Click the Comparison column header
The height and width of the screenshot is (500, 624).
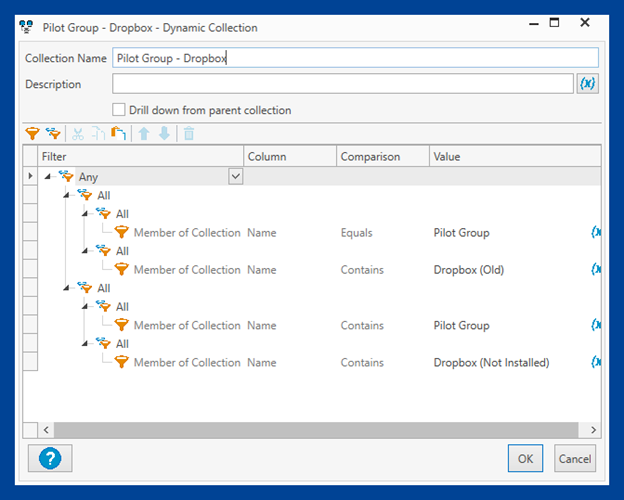[383, 156]
